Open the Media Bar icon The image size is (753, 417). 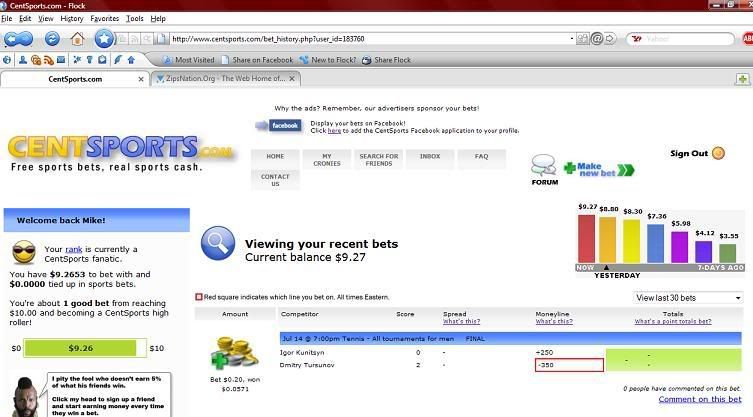click(x=36, y=60)
